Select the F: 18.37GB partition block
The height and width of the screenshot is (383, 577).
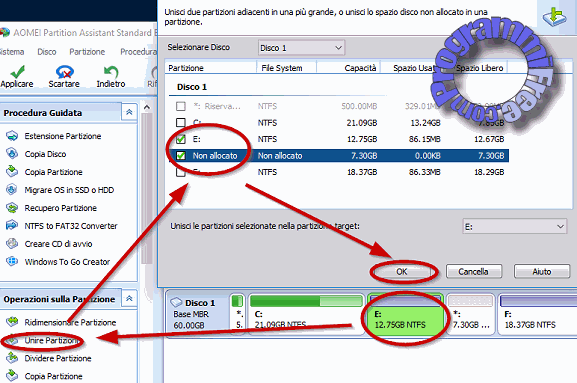tap(537, 314)
